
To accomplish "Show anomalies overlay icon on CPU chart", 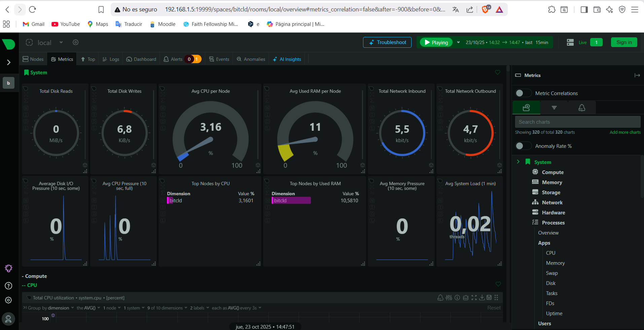I will pyautogui.click(x=466, y=298).
